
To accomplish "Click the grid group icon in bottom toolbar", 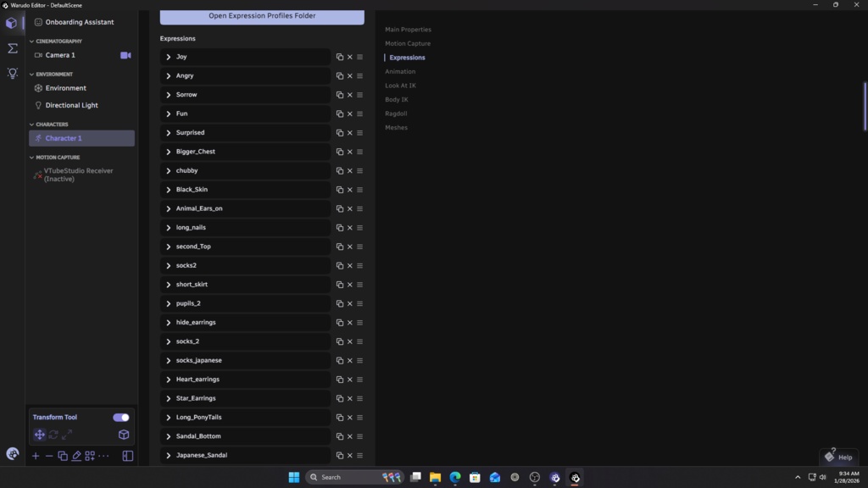I will 90,456.
